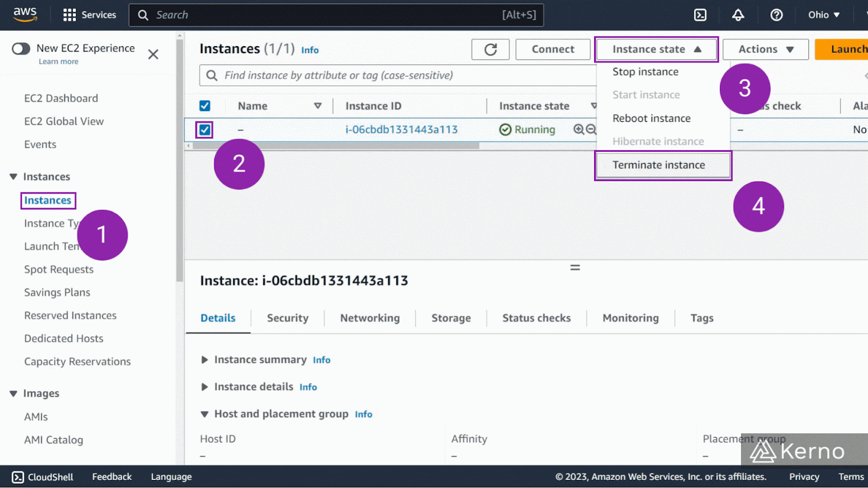Collapse Host and placement group section
This screenshot has width=868, height=488.
point(205,414)
